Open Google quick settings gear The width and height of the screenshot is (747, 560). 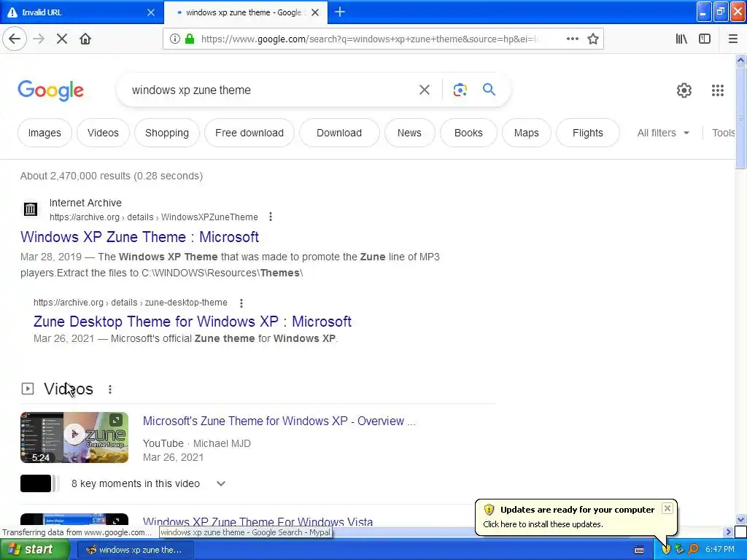684,90
